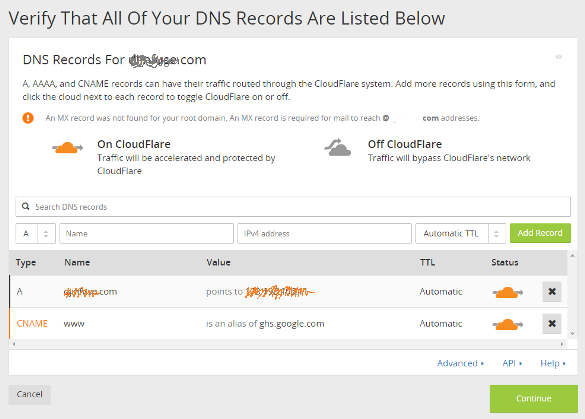Open the record type dropdown showing A
585x419 pixels.
tap(35, 234)
